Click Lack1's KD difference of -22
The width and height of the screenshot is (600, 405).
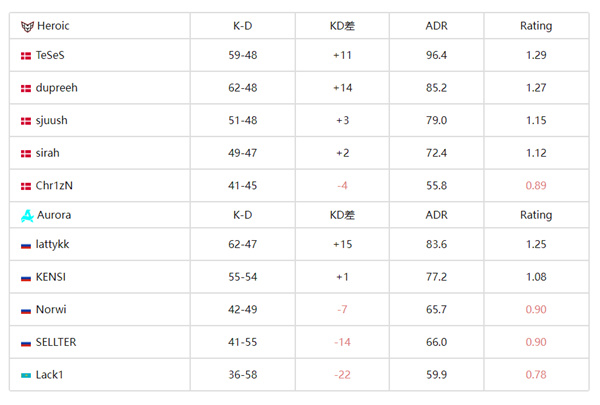pos(342,375)
